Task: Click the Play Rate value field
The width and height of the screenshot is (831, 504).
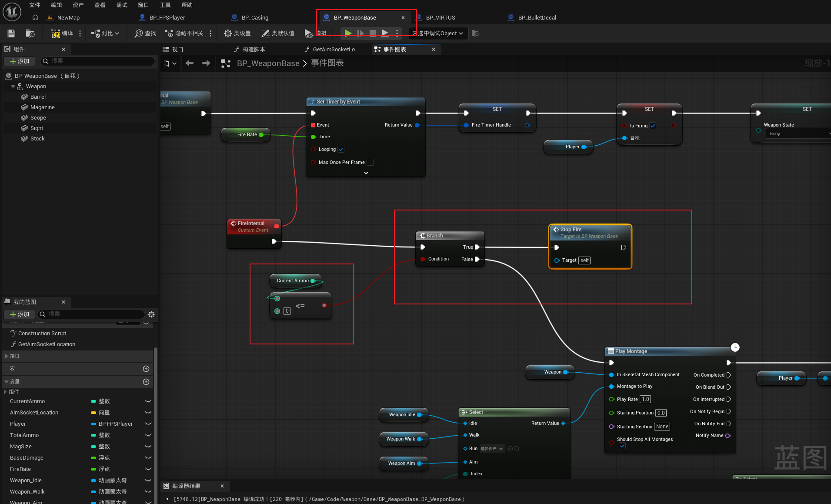Action: (x=645, y=399)
